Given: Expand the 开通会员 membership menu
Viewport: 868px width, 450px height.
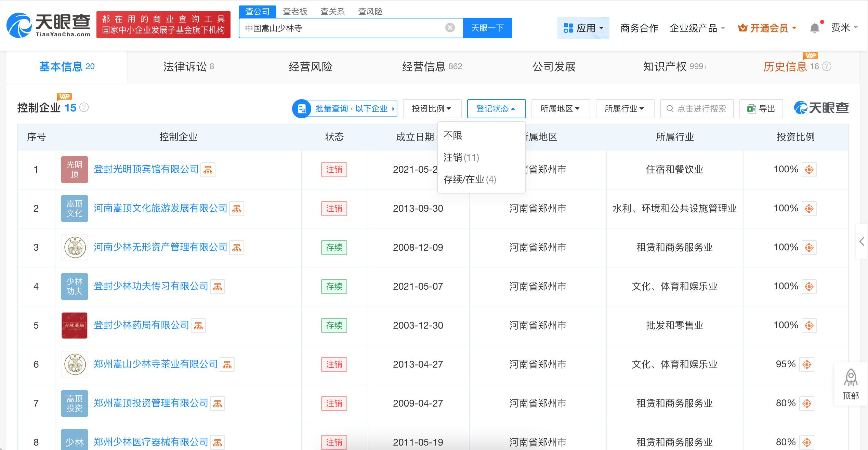Looking at the screenshot, I should (x=767, y=28).
